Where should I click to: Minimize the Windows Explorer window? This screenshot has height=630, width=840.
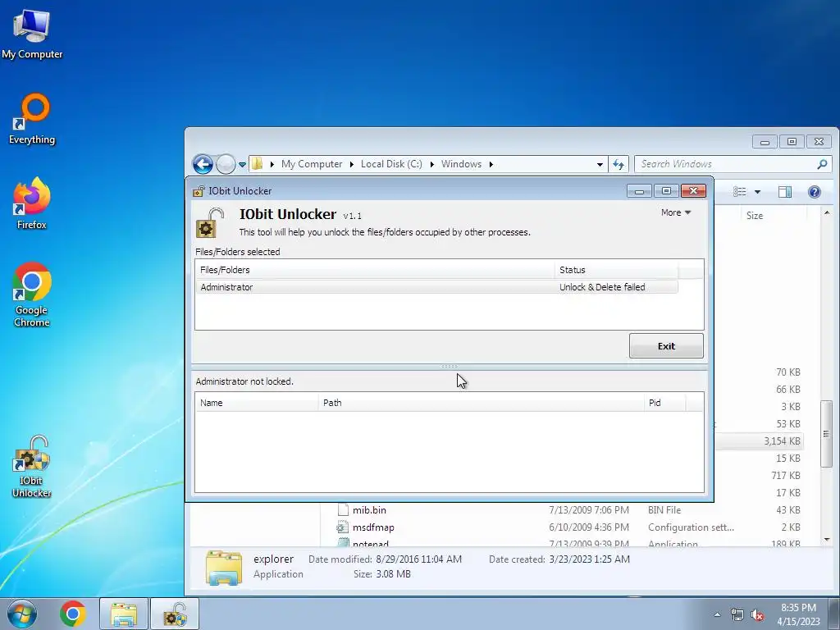point(765,142)
